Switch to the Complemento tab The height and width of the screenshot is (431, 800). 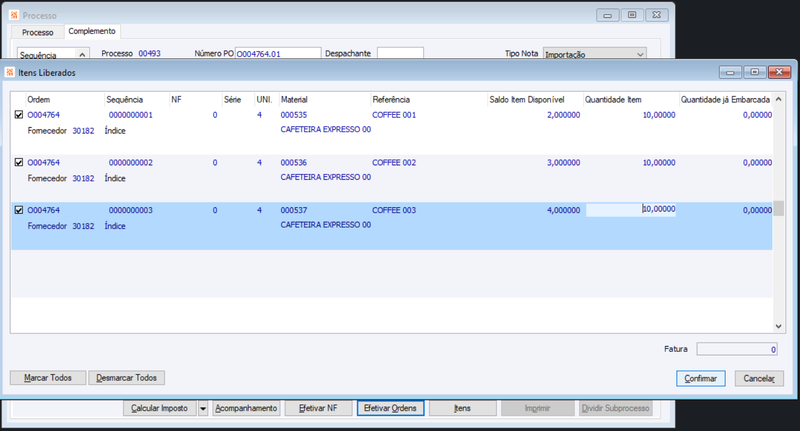click(92, 31)
